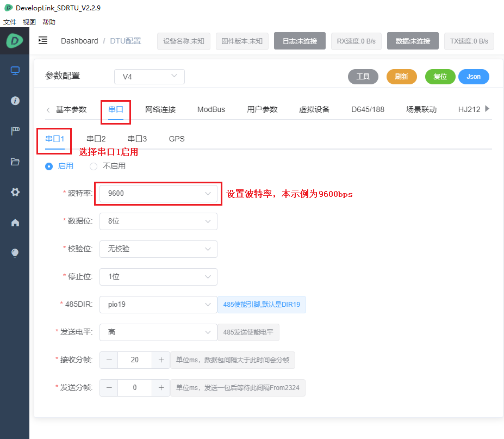
Task: Click the 工具 button
Action: pyautogui.click(x=363, y=77)
